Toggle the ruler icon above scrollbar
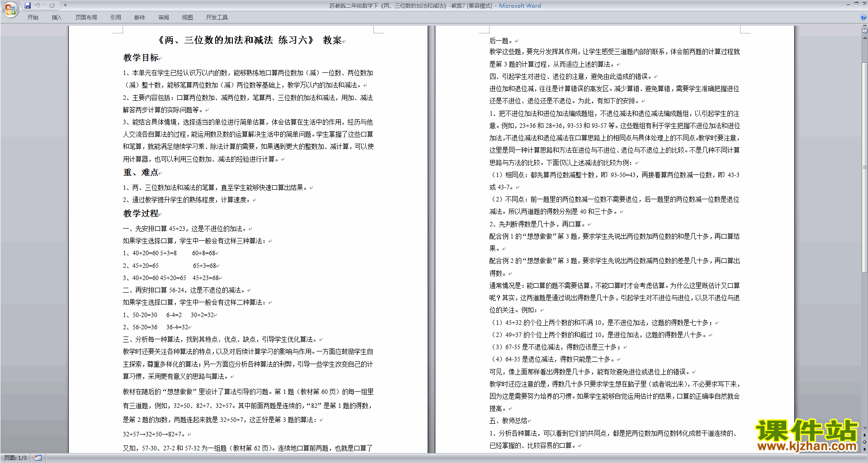Viewport: 868px width, 463px height. [865, 31]
